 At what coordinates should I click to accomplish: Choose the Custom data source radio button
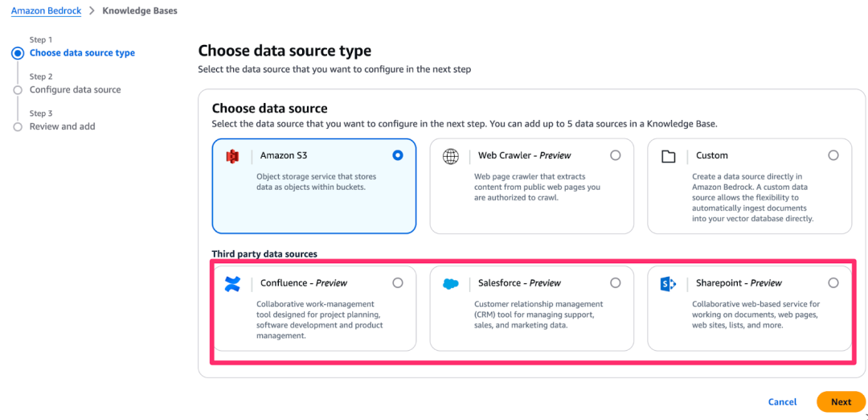pyautogui.click(x=833, y=155)
